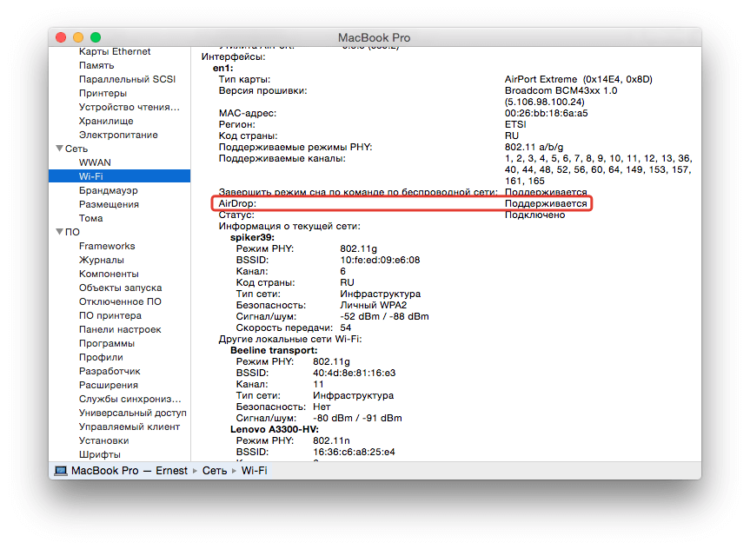Click signal value -52 dBm / -88 dBm
The image size is (750, 549).
[385, 317]
